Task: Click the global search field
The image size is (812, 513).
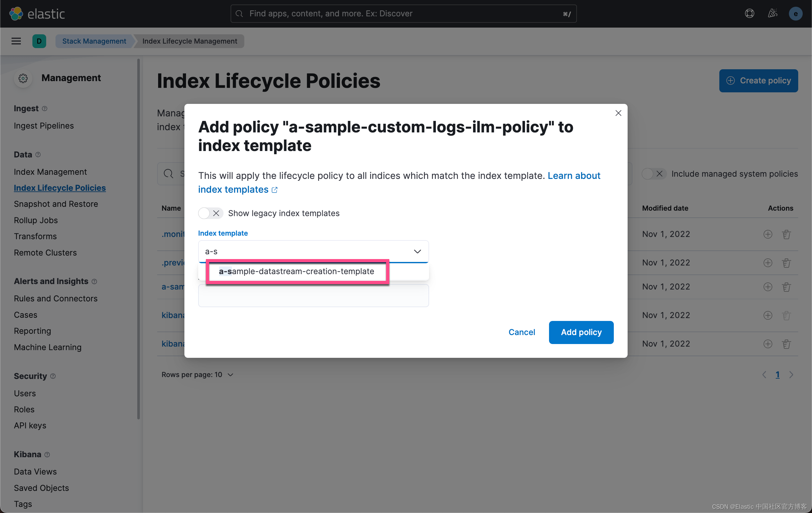Action: pyautogui.click(x=403, y=13)
